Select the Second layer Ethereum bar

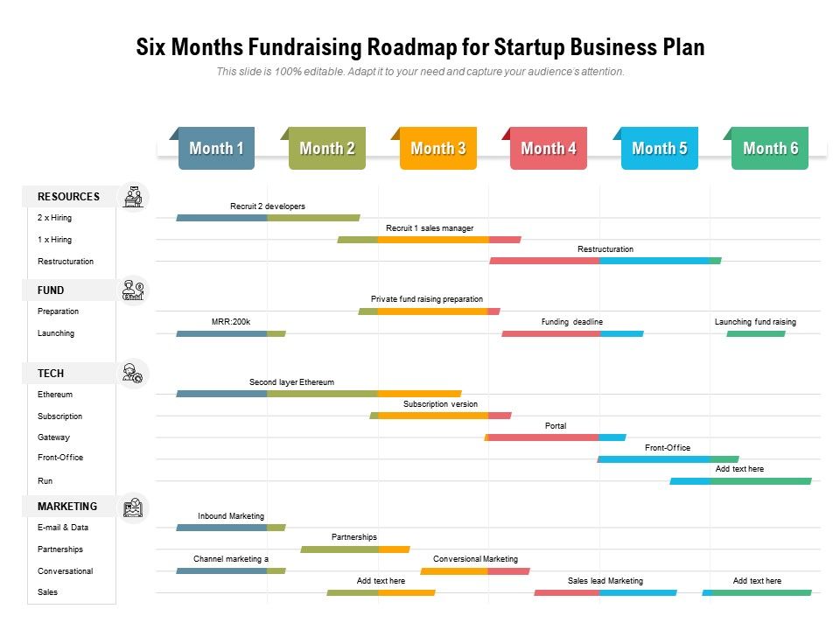coord(318,394)
